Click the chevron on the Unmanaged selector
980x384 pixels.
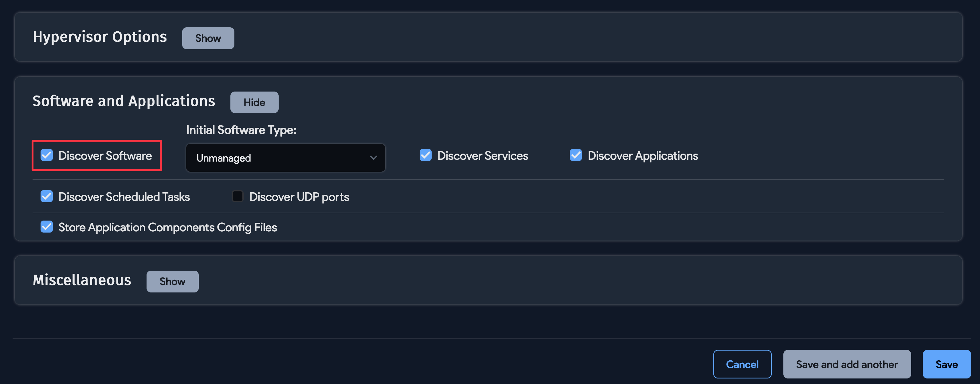coord(373,158)
